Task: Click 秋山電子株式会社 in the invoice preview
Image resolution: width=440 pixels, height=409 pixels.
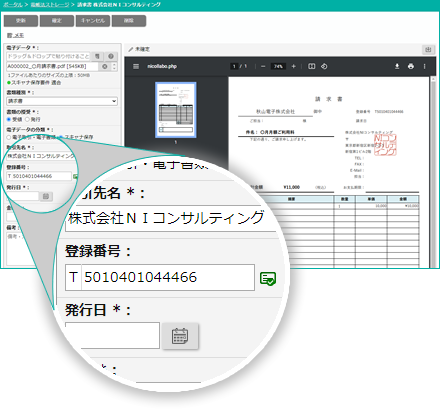Action: point(275,111)
